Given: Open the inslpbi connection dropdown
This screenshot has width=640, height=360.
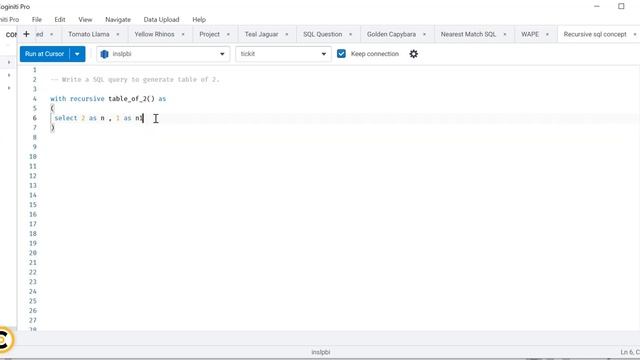Looking at the screenshot, I should click(x=163, y=54).
